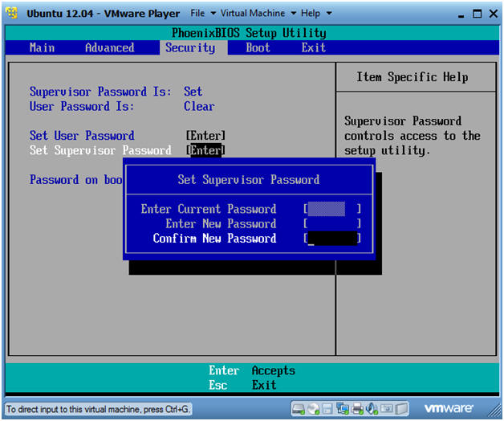Click the floppy drive status icon
The image size is (504, 421).
pyautogui.click(x=327, y=409)
